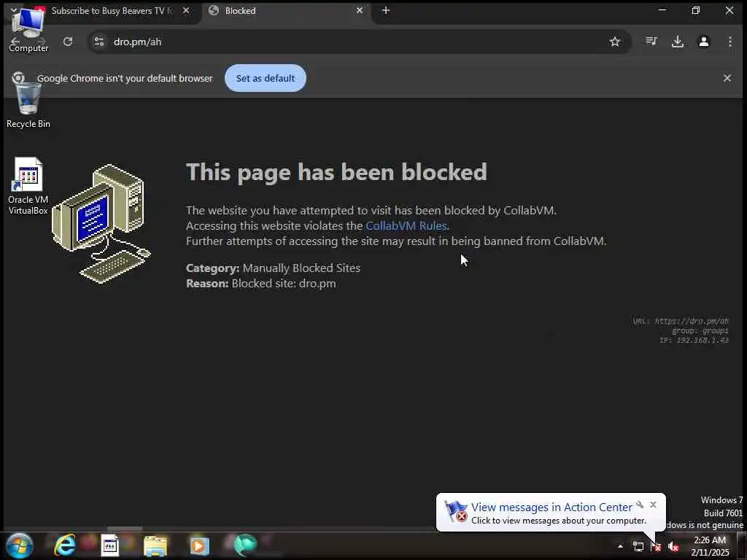Minimize the Chrome window
The width and height of the screenshot is (747, 560).
click(662, 10)
